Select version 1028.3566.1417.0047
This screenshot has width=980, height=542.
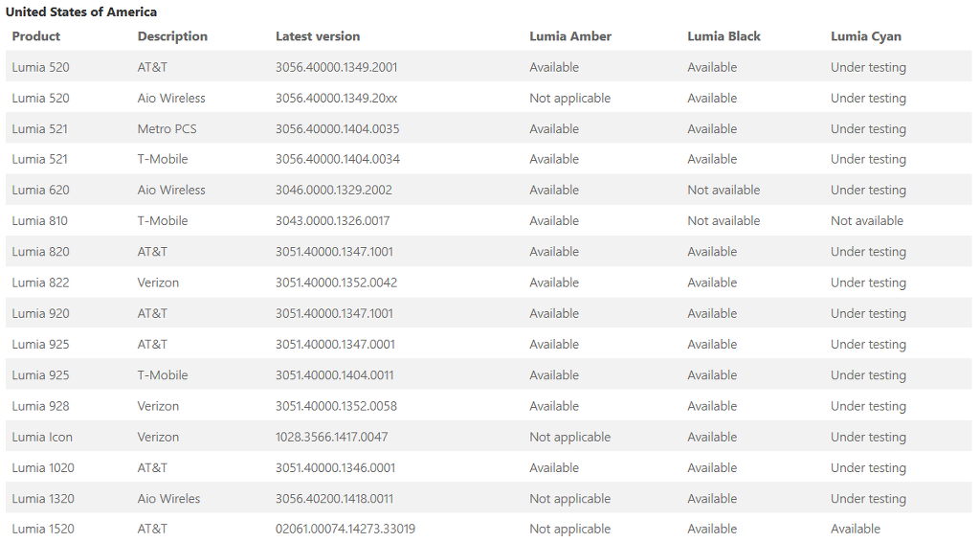332,437
